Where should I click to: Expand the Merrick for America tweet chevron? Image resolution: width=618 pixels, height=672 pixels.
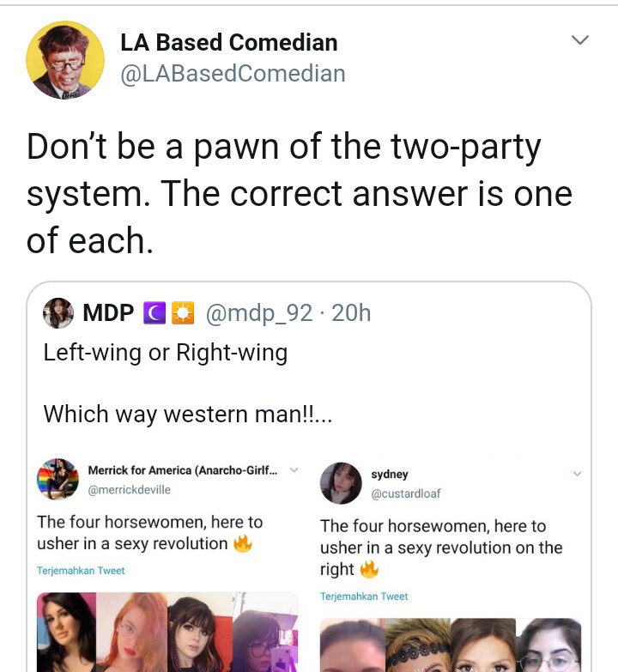tap(294, 469)
